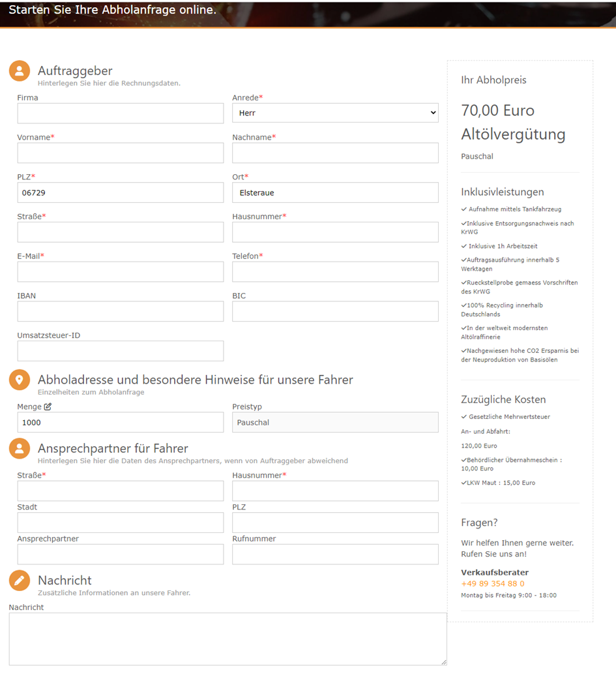The height and width of the screenshot is (685, 616).
Task: Call the Verkaufsberater phone number link
Action: coord(492,584)
